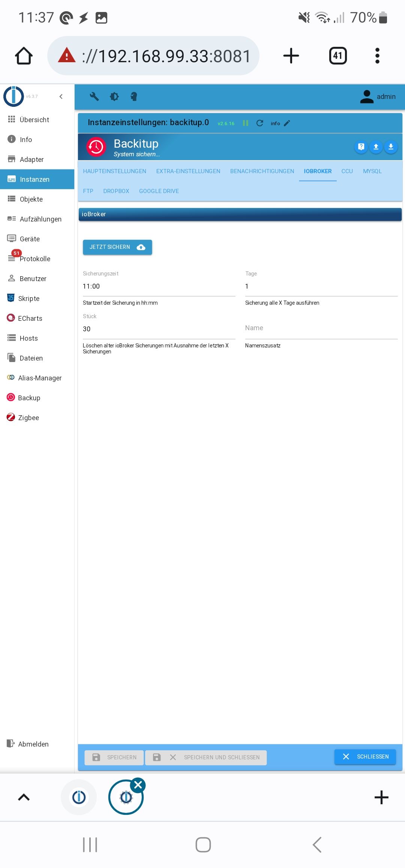Open Zigbee in the sidebar
The height and width of the screenshot is (868, 405).
(37, 418)
